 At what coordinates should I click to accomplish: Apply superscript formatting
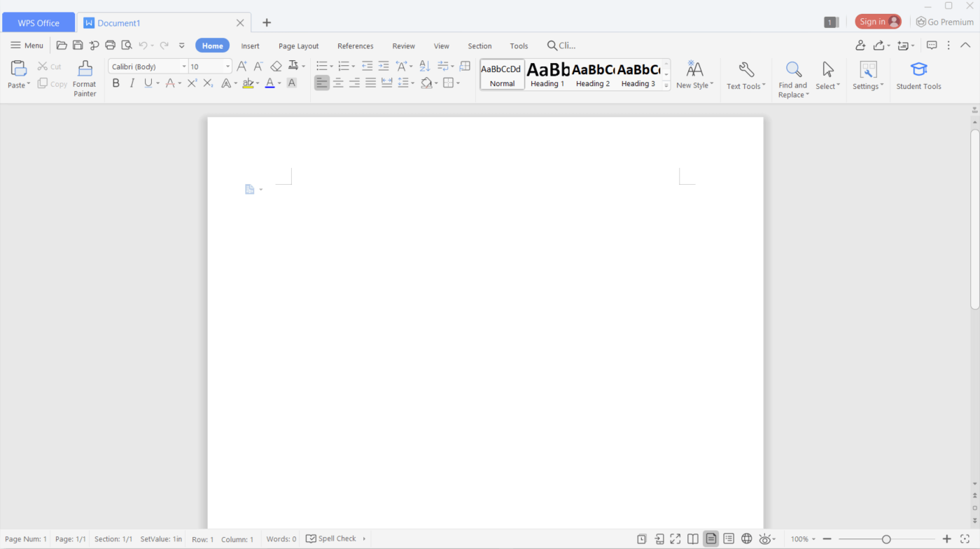pyautogui.click(x=192, y=83)
